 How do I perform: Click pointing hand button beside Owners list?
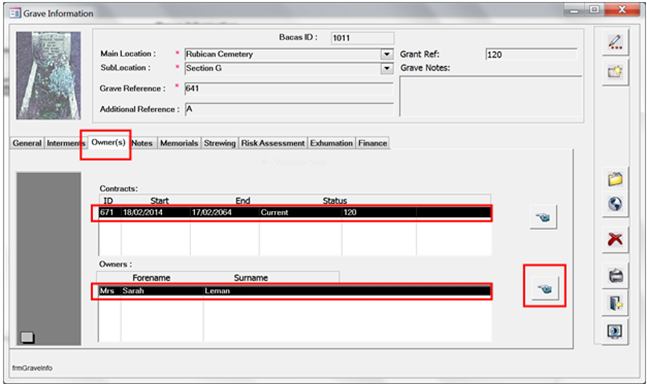coord(544,288)
